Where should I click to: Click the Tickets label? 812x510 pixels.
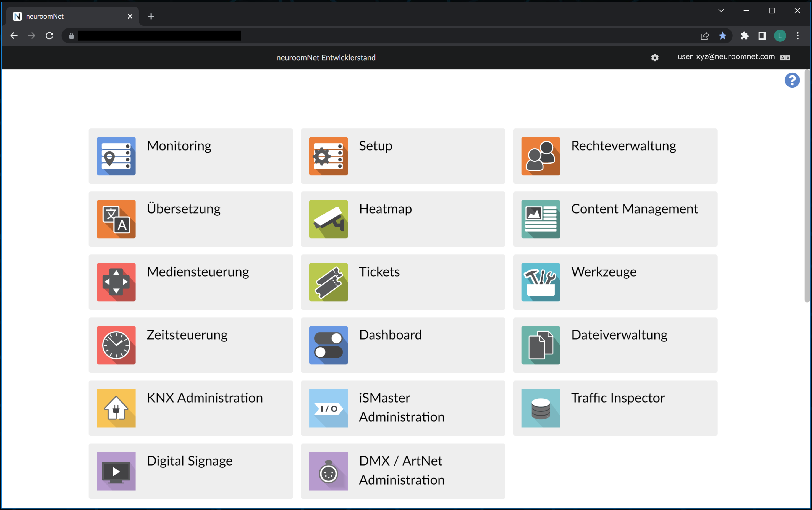(379, 272)
